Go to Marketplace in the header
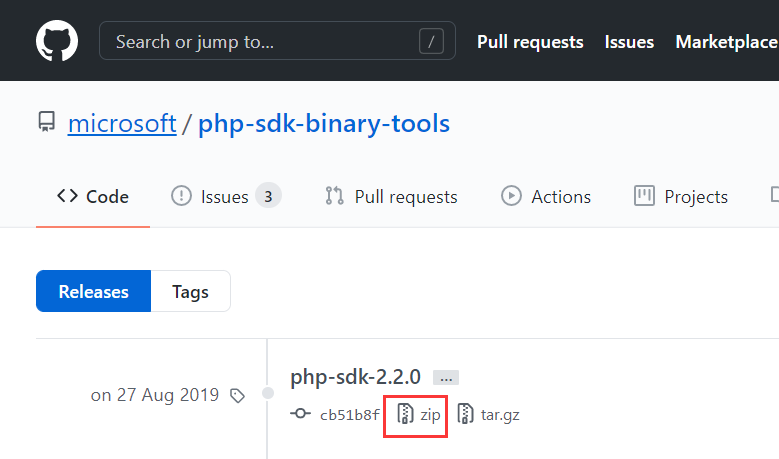 point(727,42)
